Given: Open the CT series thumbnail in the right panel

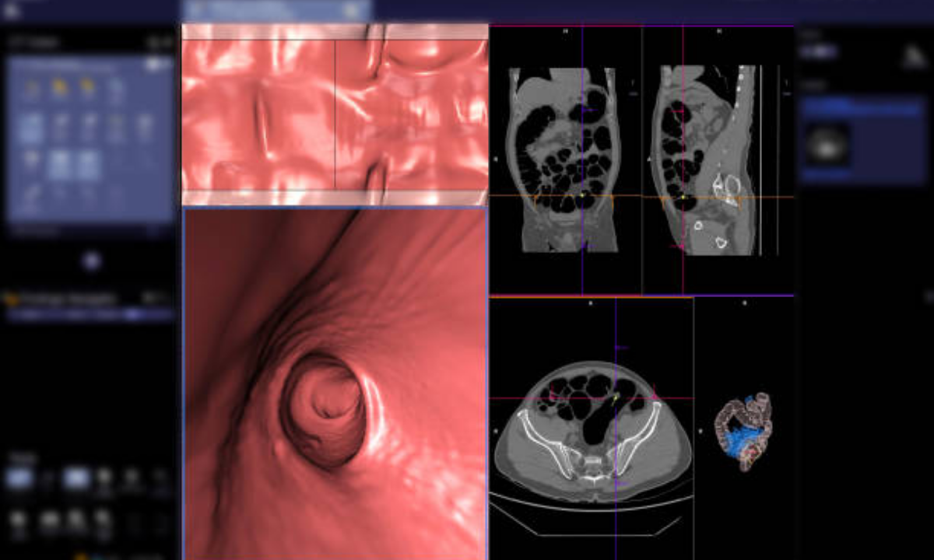Looking at the screenshot, I should (827, 145).
